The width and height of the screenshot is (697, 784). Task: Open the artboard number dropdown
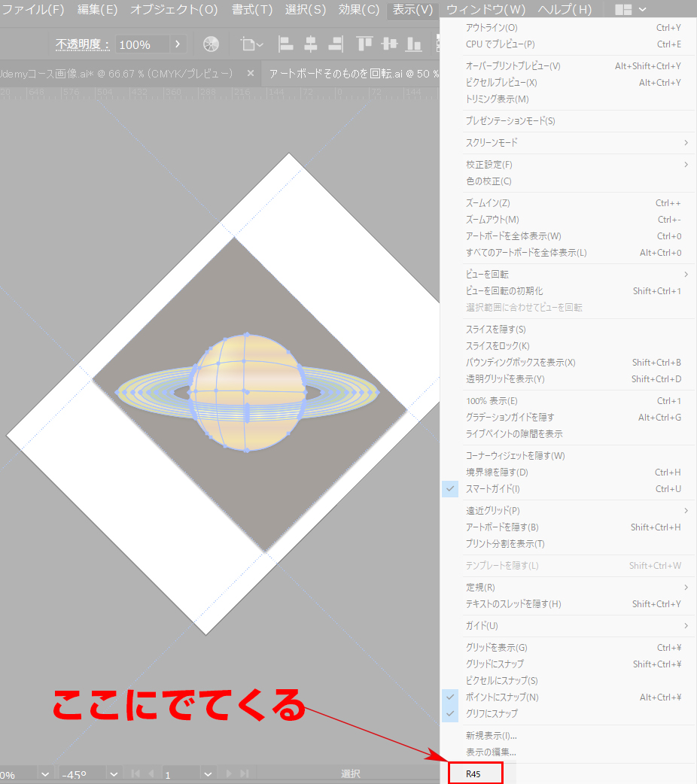[x=208, y=774]
